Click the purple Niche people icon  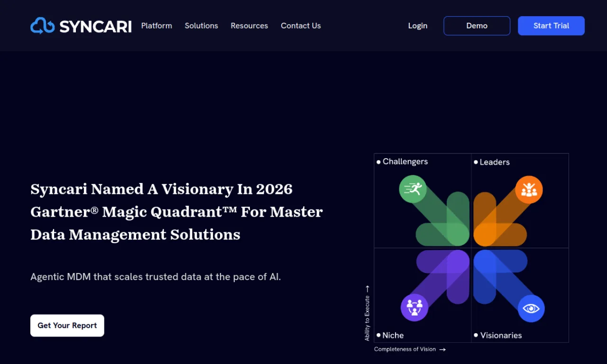tap(414, 308)
